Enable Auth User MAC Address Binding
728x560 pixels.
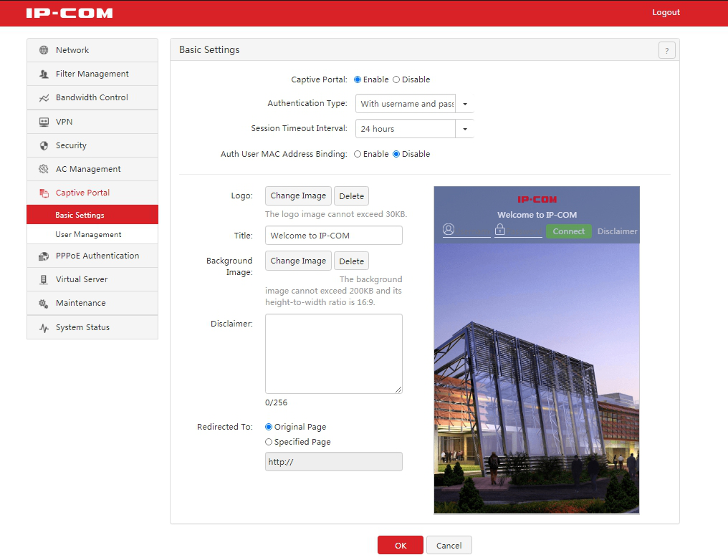tap(358, 154)
